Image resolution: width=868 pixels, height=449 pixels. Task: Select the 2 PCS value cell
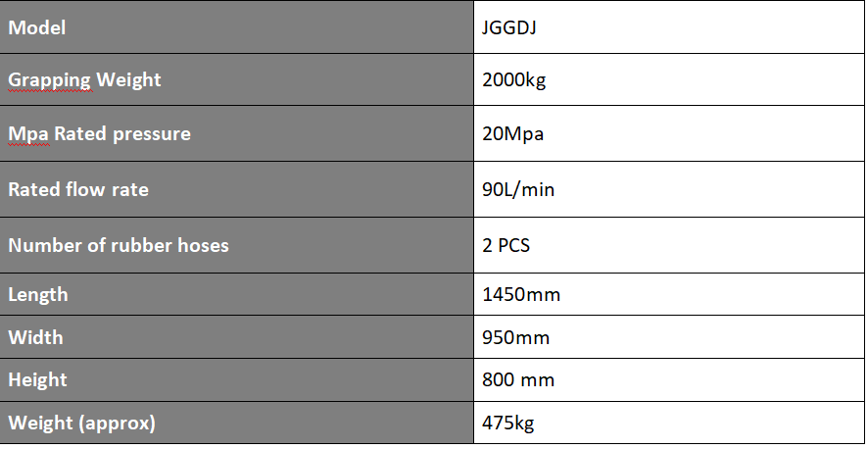pyautogui.click(x=669, y=245)
